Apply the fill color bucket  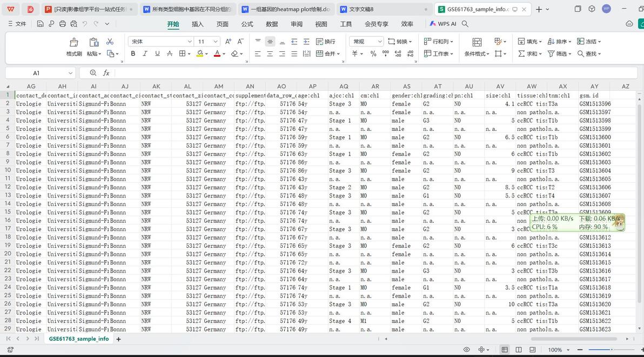click(x=199, y=54)
